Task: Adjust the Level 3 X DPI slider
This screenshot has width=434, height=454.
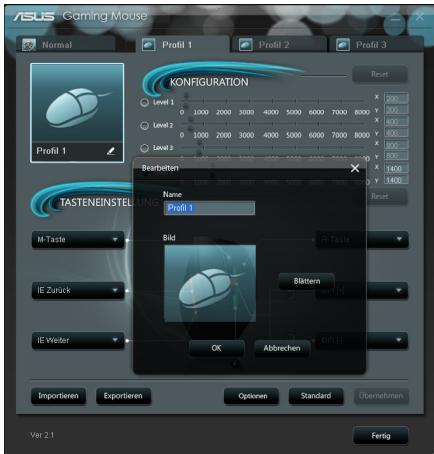Action: tap(199, 143)
